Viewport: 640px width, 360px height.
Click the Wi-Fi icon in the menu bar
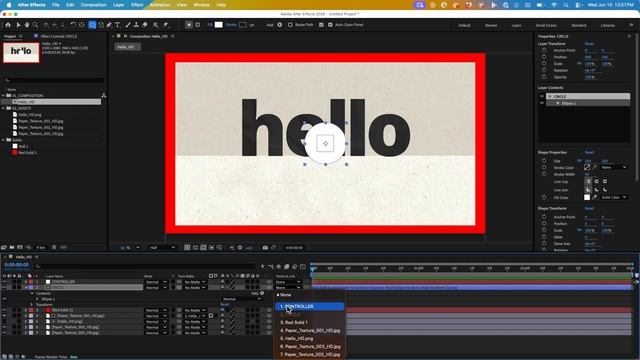554,5
